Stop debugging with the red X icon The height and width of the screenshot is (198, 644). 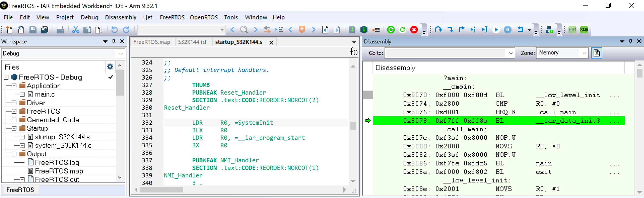[x=414, y=30]
